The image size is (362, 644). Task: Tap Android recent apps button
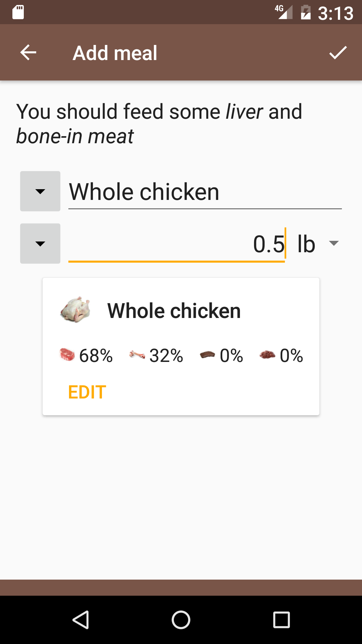282,620
